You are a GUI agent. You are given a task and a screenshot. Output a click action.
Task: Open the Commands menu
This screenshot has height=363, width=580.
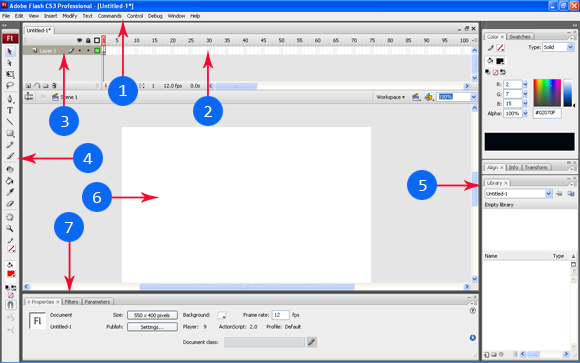coord(109,16)
